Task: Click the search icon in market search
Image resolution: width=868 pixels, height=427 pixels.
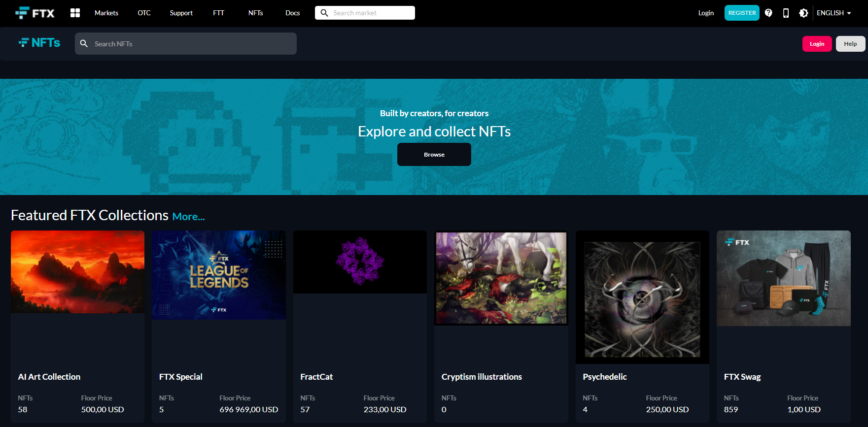Action: point(324,13)
